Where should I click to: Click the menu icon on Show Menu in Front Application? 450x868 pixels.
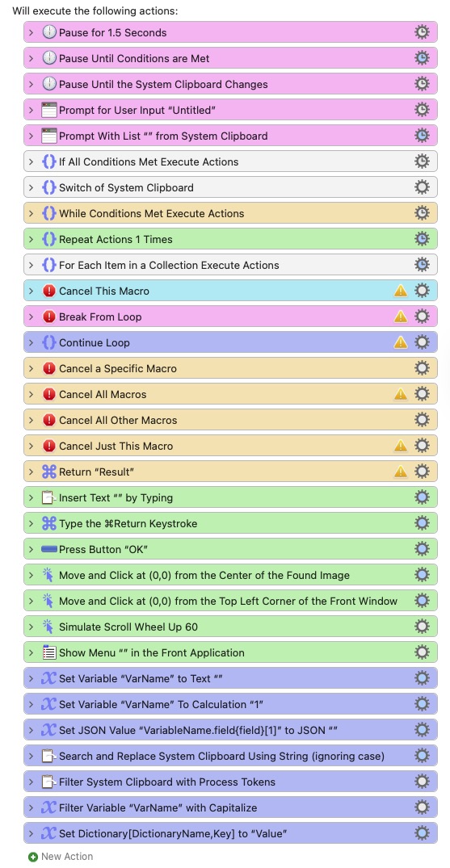pos(49,652)
